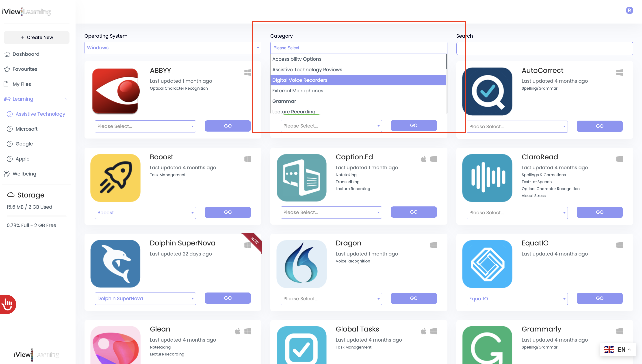The image size is (642, 364).
Task: Open Assistive Technology in sidebar
Action: (x=36, y=114)
